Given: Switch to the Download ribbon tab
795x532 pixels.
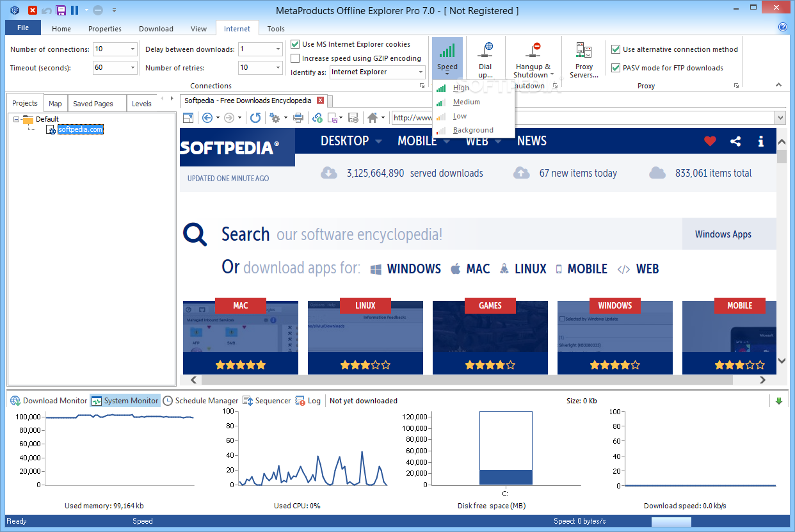Looking at the screenshot, I should pyautogui.click(x=156, y=29).
